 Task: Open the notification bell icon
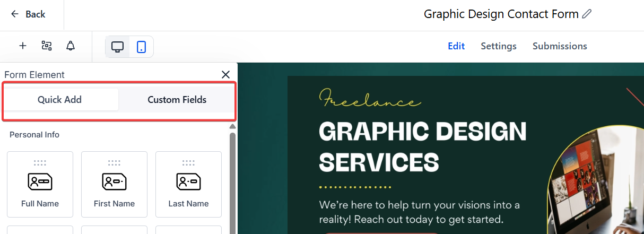(x=71, y=46)
